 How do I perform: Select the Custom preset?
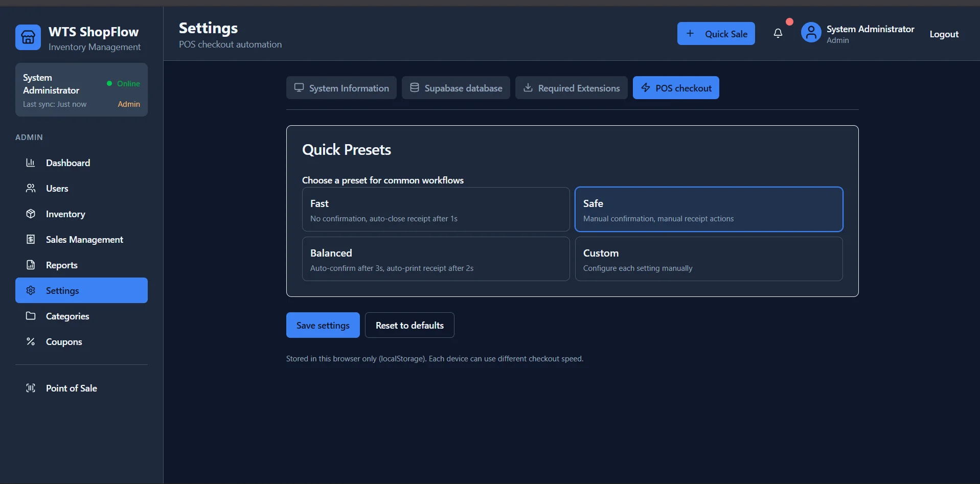tap(709, 259)
